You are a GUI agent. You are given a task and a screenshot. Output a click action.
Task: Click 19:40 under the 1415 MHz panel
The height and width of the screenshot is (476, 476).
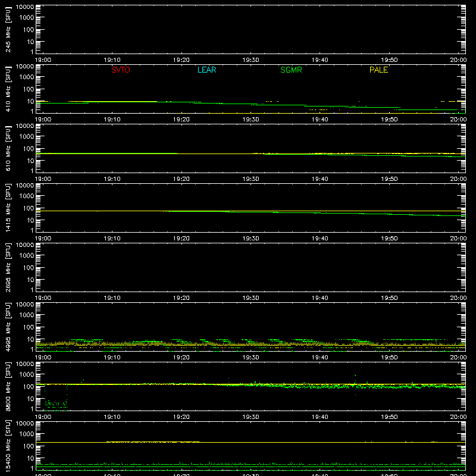point(320,239)
